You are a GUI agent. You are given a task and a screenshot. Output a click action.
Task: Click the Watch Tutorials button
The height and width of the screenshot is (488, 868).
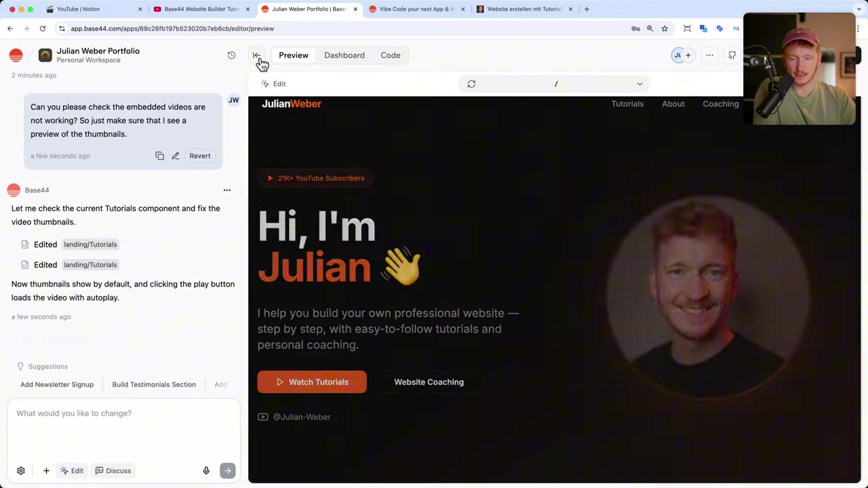point(312,382)
